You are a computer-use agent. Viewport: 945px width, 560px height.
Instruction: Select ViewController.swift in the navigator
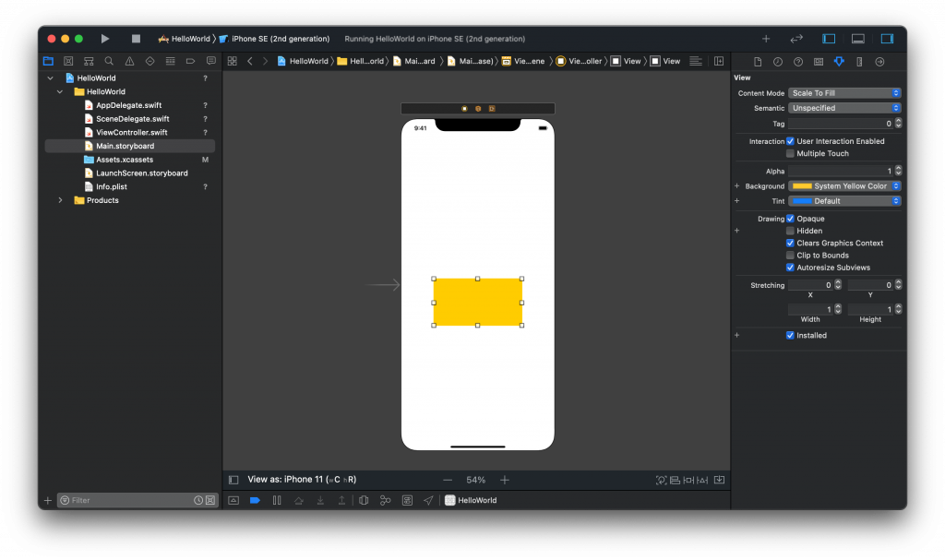point(131,132)
